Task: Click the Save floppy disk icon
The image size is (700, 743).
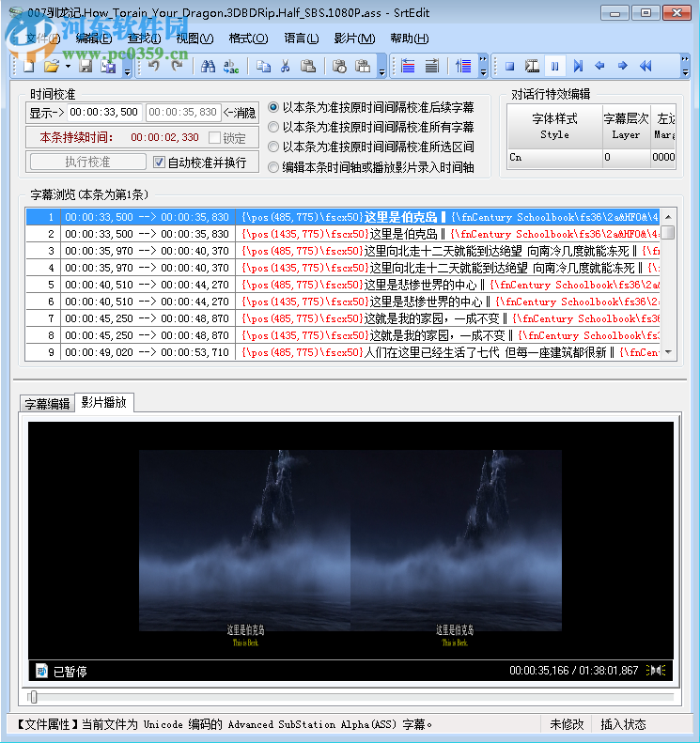Action: pyautogui.click(x=86, y=66)
